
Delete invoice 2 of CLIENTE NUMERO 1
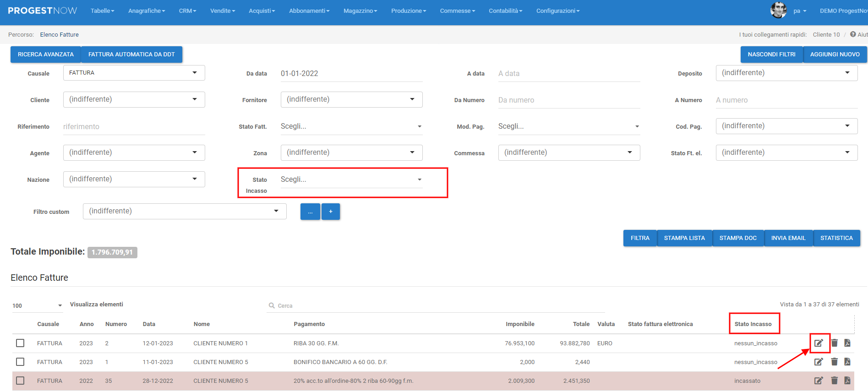pos(835,343)
